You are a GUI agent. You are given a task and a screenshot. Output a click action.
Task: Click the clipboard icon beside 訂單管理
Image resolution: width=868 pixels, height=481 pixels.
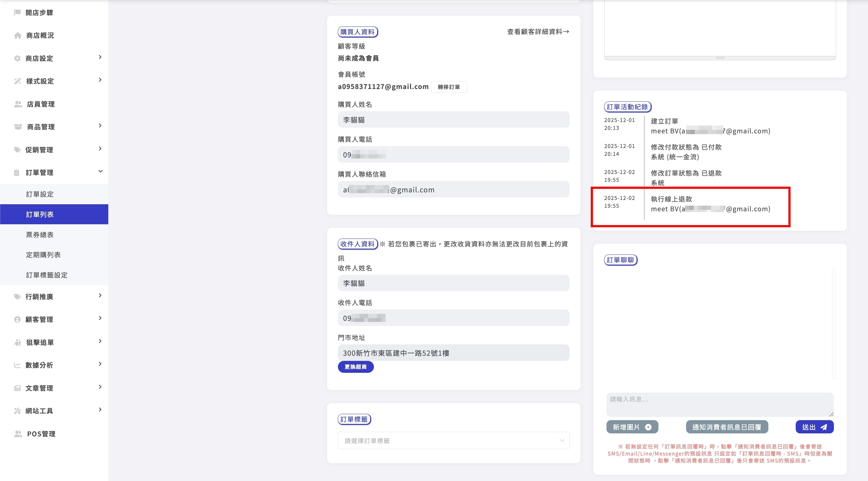pos(17,173)
